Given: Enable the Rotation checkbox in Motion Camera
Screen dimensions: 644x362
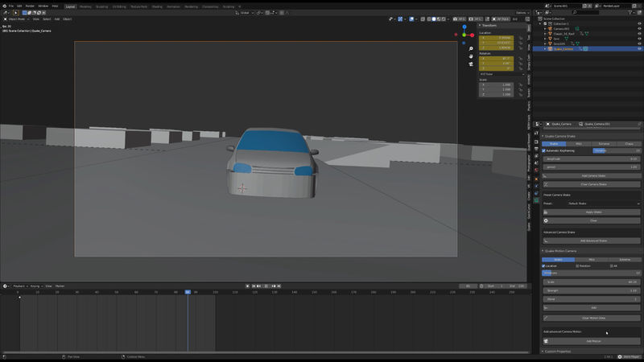Looking at the screenshot, I should click(578, 265).
